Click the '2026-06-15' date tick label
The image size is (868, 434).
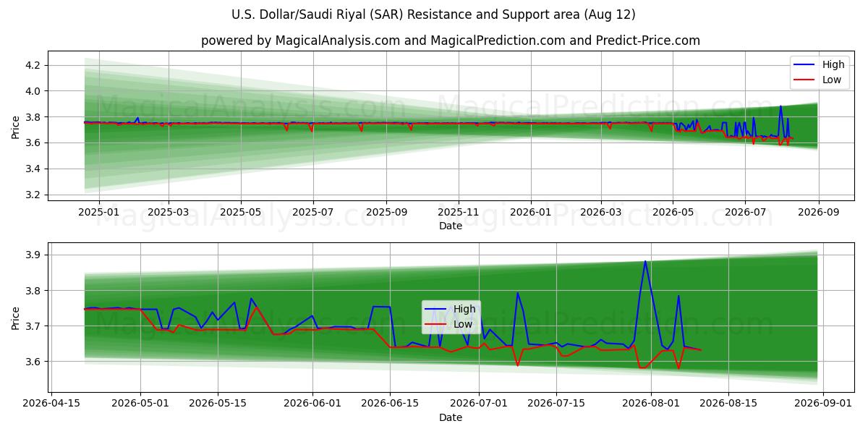coord(390,404)
